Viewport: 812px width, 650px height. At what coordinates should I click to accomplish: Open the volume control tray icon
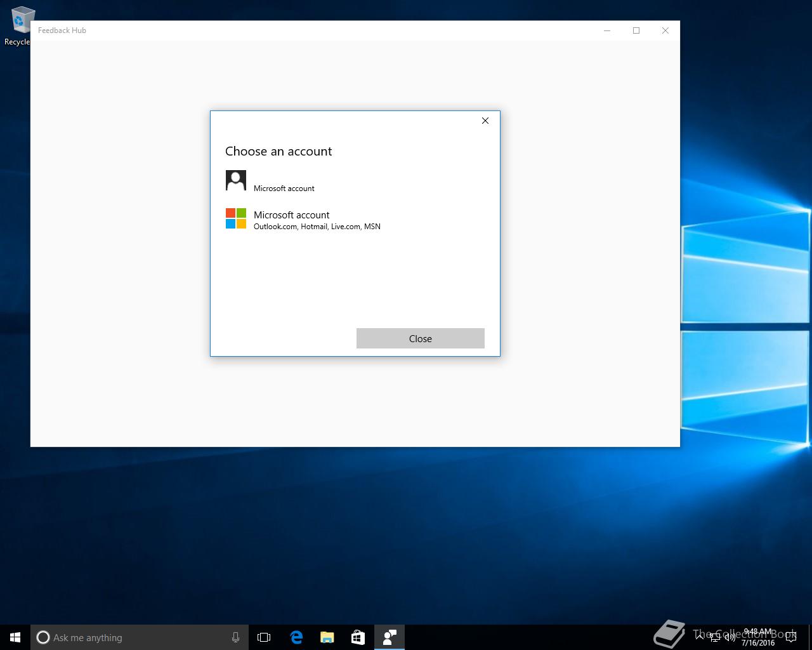[730, 637]
